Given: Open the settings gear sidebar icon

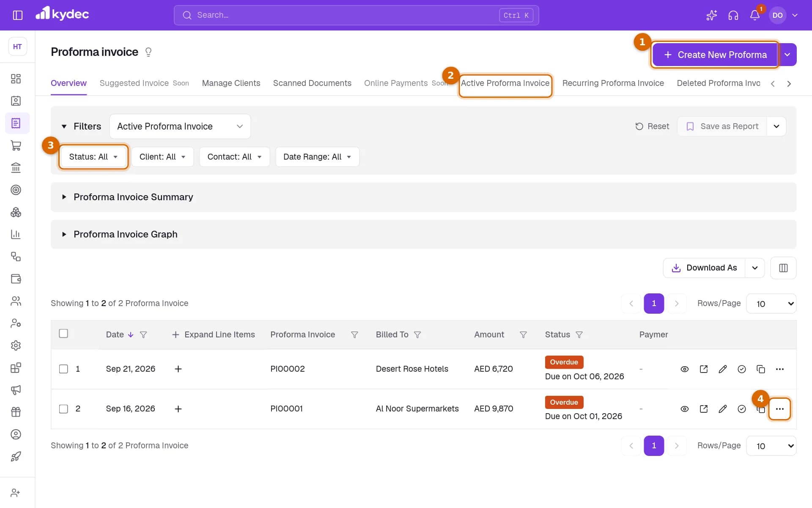Looking at the screenshot, I should click(x=16, y=345).
